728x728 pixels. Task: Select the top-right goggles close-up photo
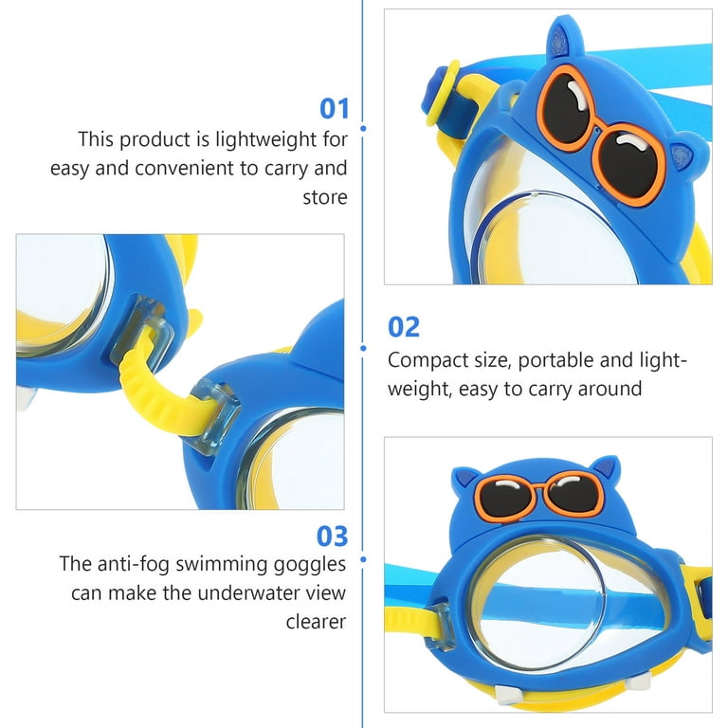pyautogui.click(x=548, y=147)
